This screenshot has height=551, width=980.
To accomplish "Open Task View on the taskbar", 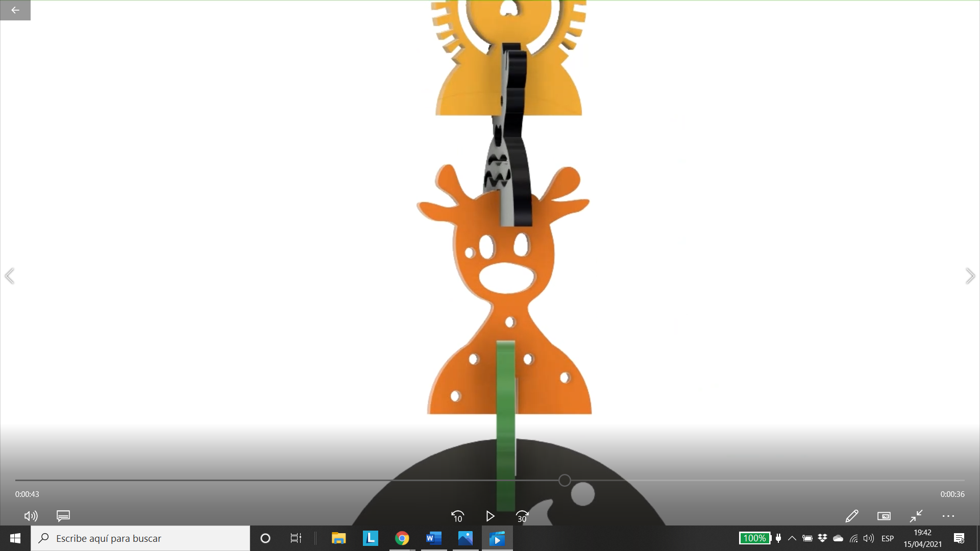I will [296, 538].
